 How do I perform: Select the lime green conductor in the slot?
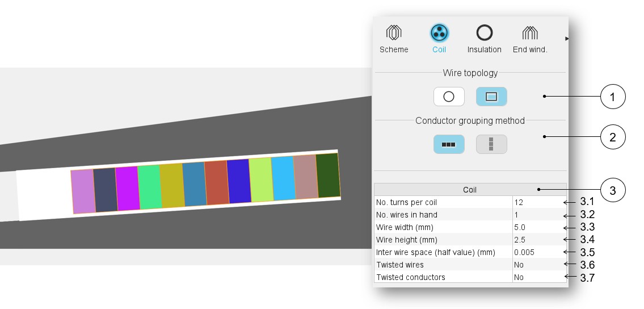click(260, 180)
